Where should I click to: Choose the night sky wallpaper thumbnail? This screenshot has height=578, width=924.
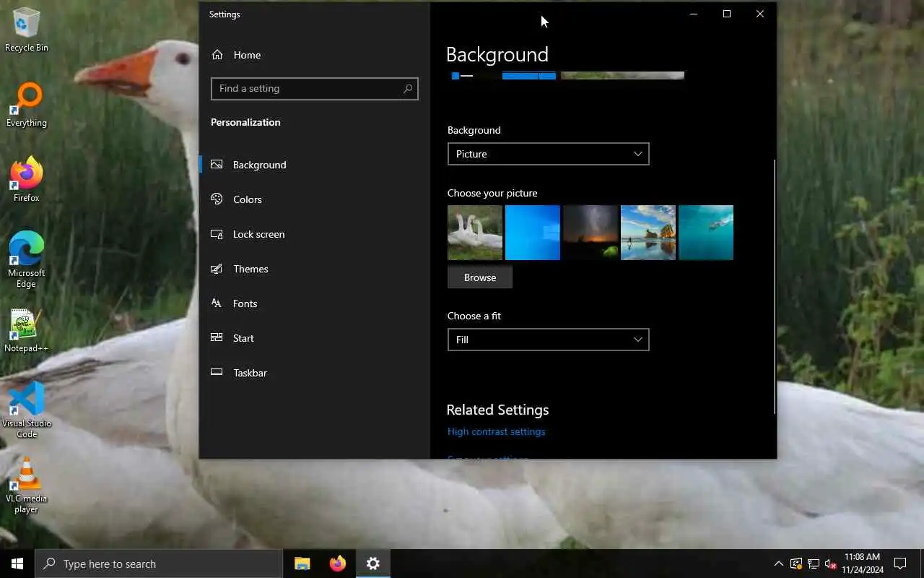click(590, 233)
